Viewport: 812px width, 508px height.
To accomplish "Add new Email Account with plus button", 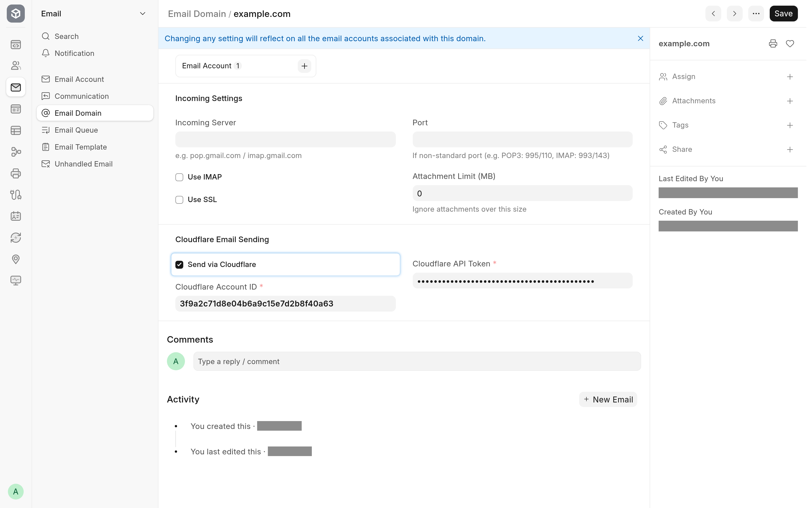I will coord(304,66).
